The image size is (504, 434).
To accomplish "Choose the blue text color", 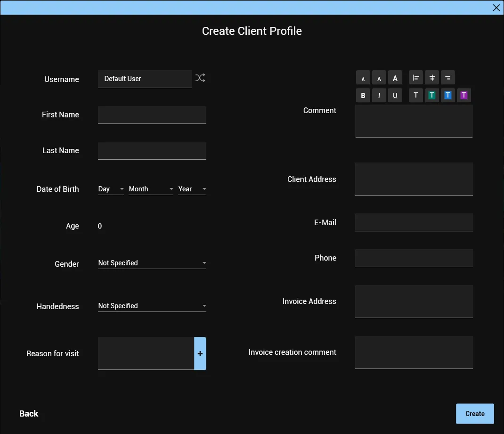I will pos(448,96).
